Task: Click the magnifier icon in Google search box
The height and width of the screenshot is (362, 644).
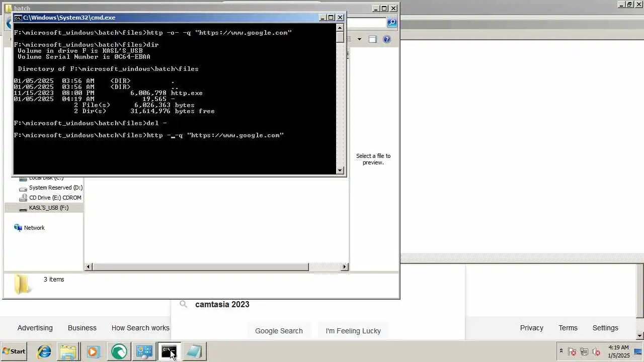Action: pos(184,304)
